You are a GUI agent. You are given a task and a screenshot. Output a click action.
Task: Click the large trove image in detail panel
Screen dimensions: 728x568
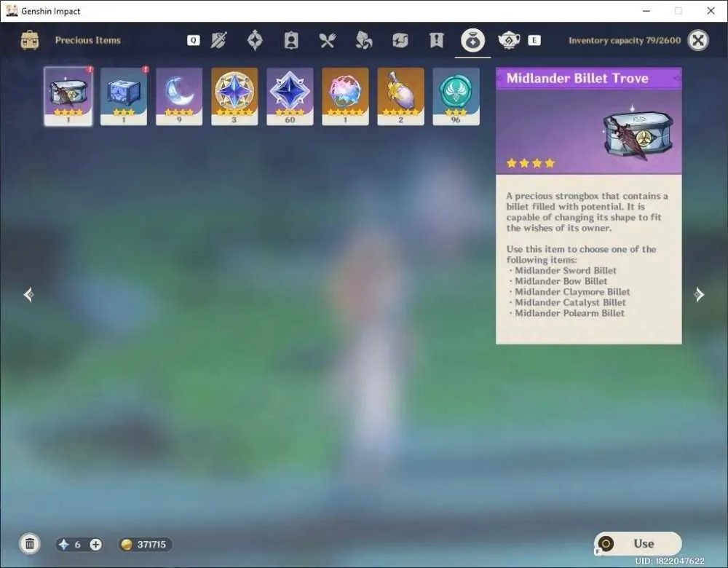[638, 134]
